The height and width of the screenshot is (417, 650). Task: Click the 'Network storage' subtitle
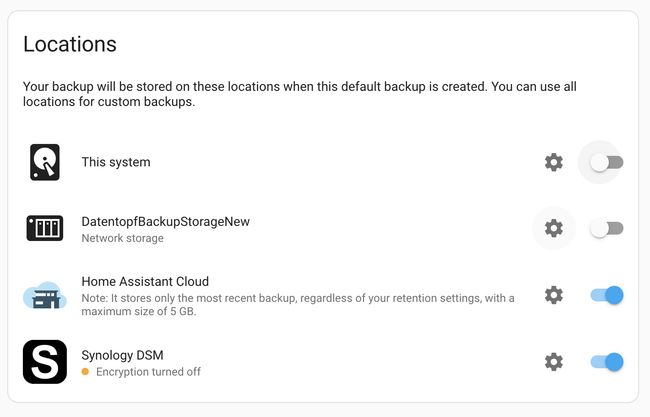click(x=122, y=238)
